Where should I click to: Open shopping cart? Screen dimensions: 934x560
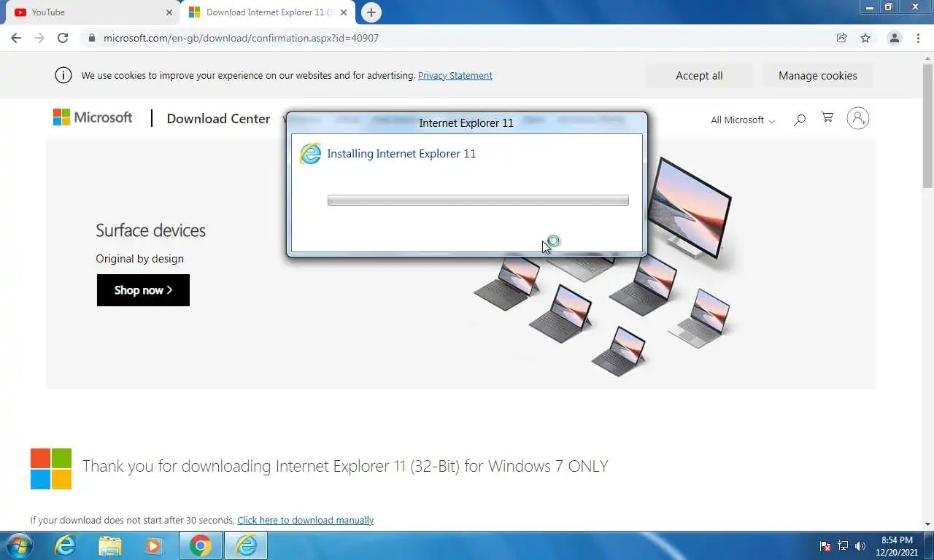point(827,117)
